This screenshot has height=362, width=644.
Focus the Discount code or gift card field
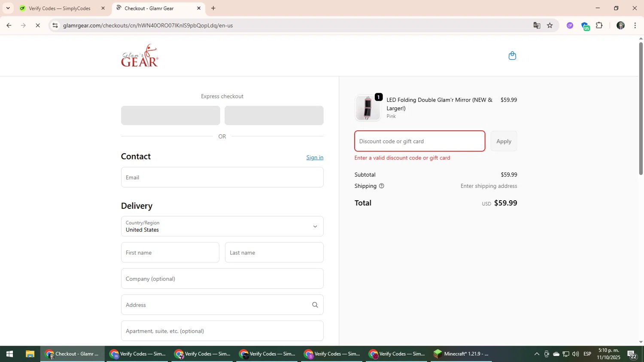tap(419, 141)
